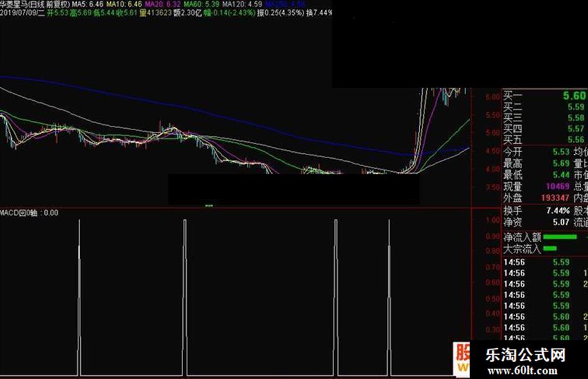Click the 6.00 price axis label
588x379 pixels.
pyautogui.click(x=492, y=96)
